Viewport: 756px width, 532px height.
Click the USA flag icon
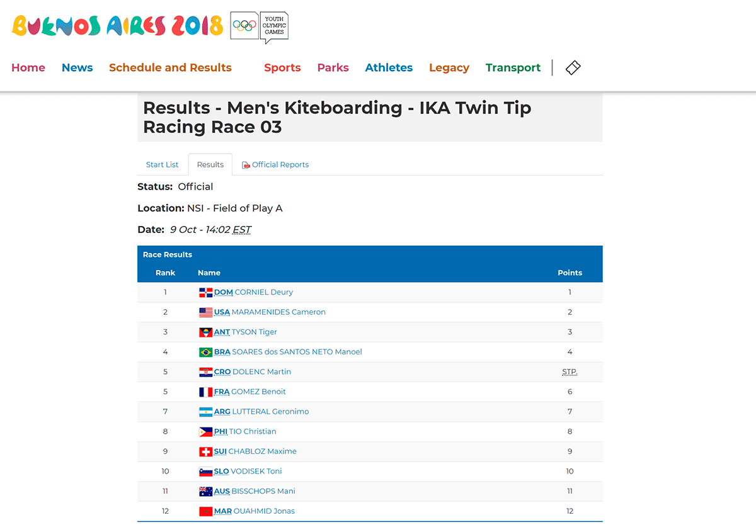[205, 312]
